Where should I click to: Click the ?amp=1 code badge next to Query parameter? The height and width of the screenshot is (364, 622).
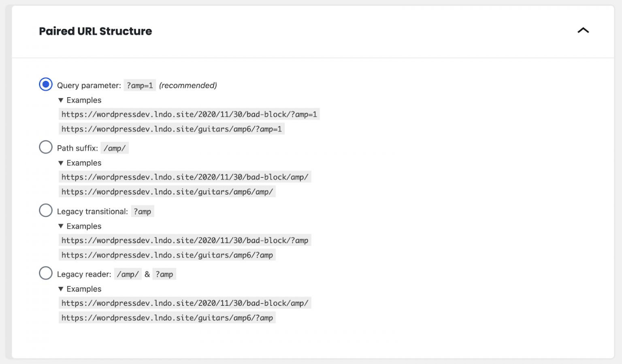140,85
